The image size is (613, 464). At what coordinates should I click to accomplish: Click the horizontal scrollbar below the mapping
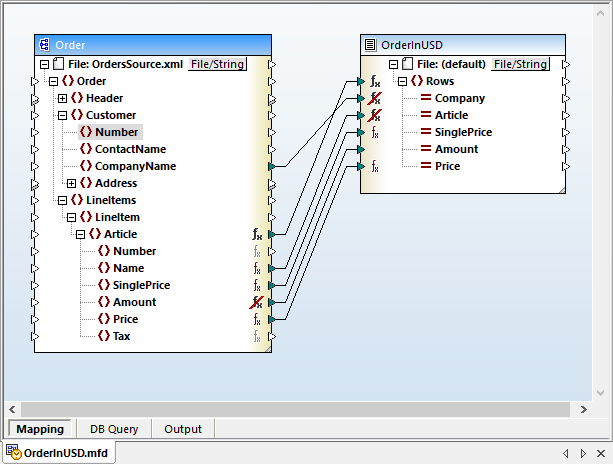pyautogui.click(x=300, y=409)
